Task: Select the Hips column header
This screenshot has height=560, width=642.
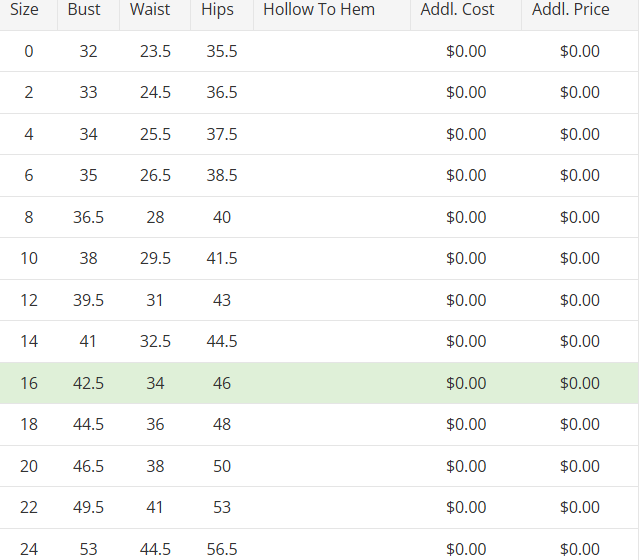Action: point(217,10)
